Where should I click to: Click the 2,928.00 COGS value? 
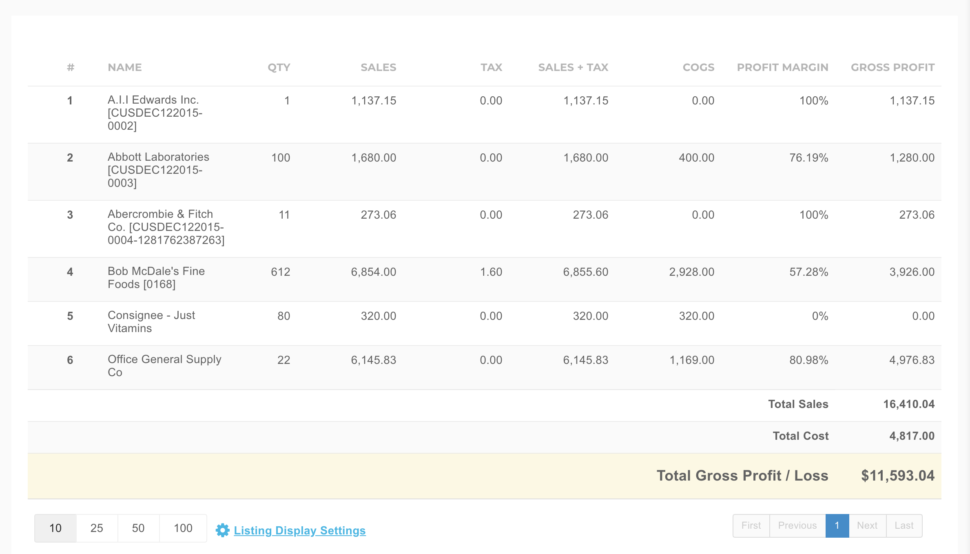click(x=692, y=272)
